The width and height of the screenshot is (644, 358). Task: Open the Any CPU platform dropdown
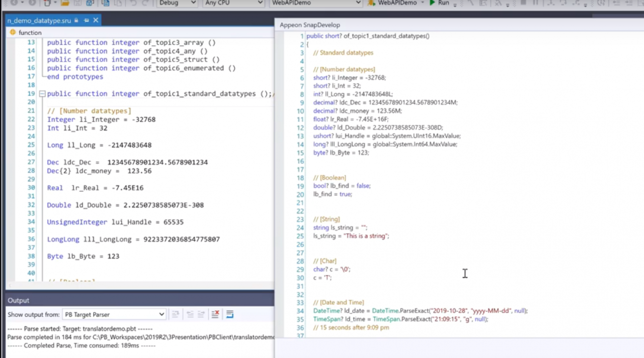233,3
